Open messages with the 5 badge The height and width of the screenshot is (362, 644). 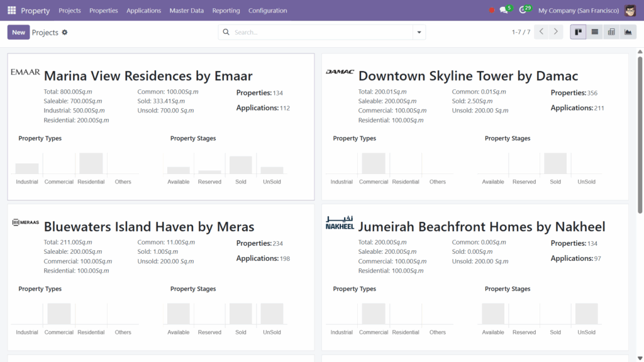point(506,9)
